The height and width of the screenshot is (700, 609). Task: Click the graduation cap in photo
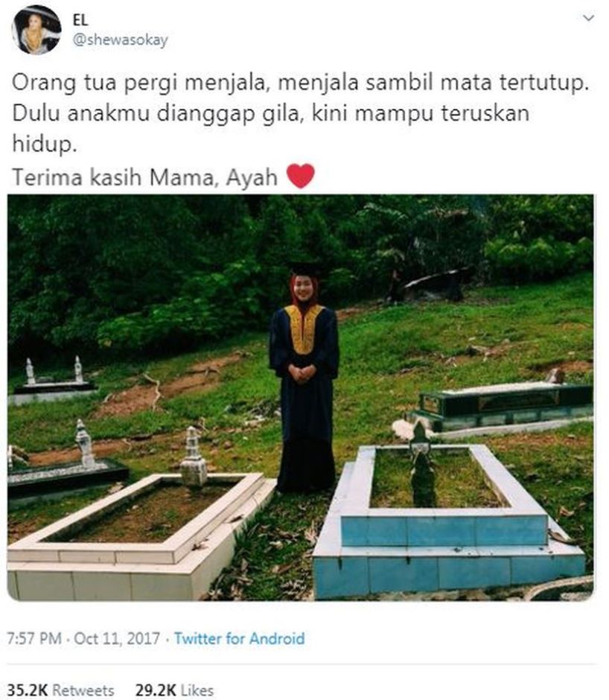click(x=306, y=269)
